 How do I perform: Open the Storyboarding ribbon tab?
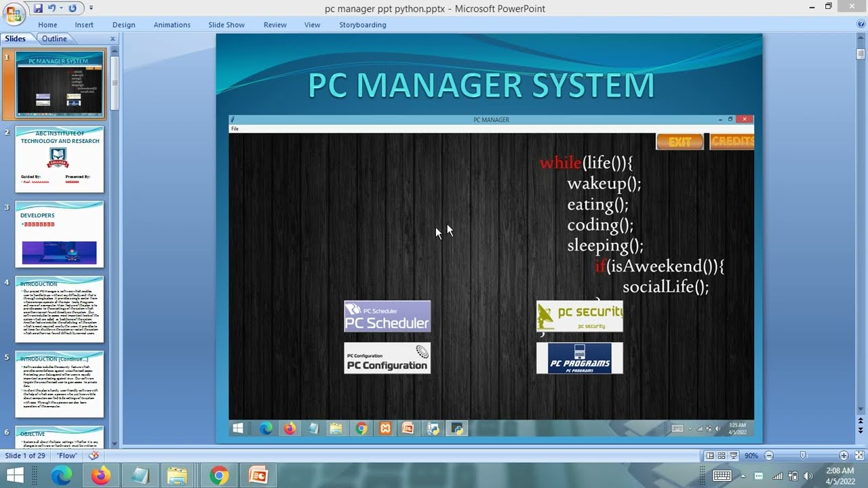363,25
